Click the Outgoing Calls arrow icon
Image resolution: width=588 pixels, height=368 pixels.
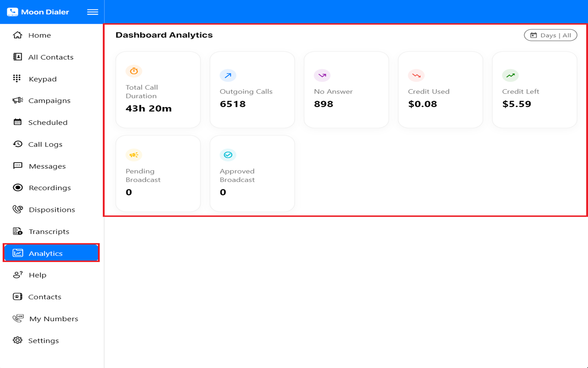point(228,75)
